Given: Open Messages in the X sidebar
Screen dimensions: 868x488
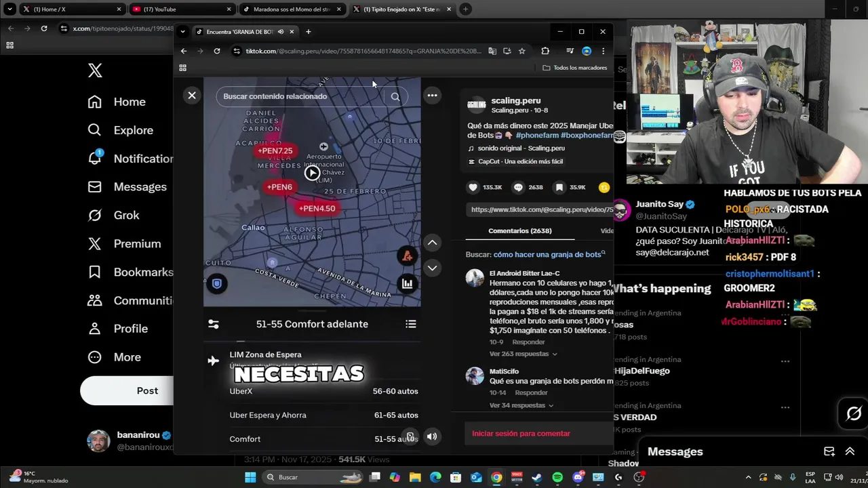Looking at the screenshot, I should coord(127,186).
